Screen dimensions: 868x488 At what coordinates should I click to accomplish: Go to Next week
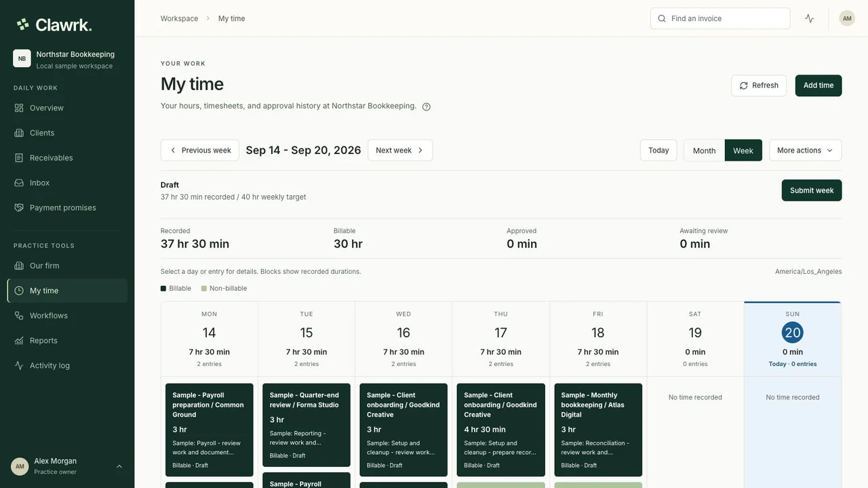click(400, 150)
